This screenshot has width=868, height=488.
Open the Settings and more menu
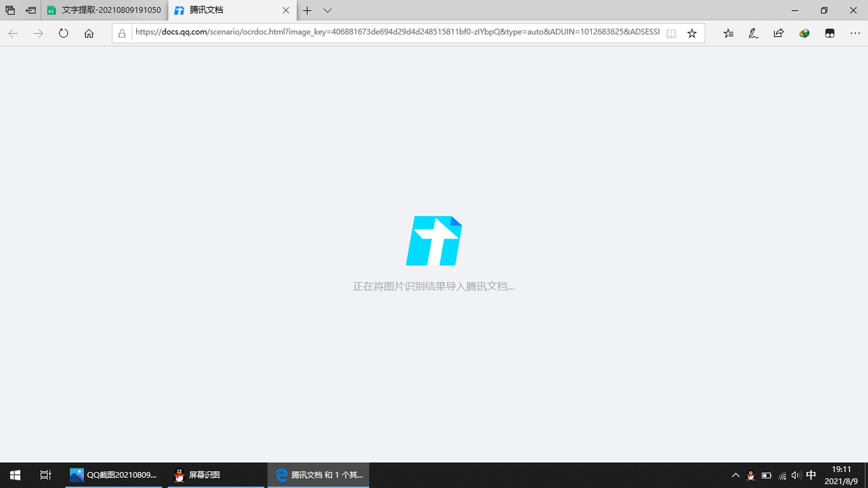click(855, 33)
